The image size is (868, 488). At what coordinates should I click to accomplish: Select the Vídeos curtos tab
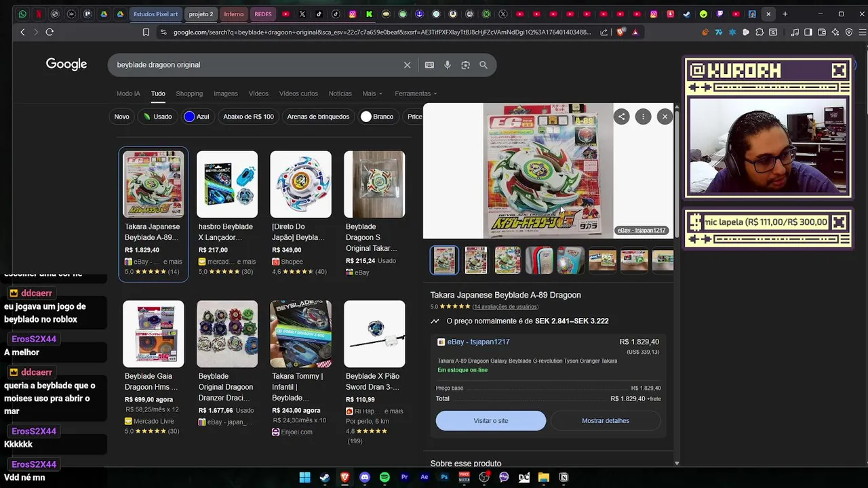(298, 94)
